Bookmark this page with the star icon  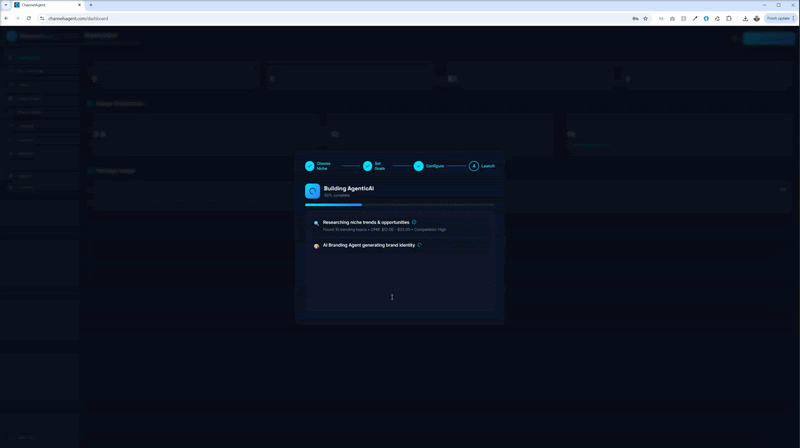click(x=646, y=18)
